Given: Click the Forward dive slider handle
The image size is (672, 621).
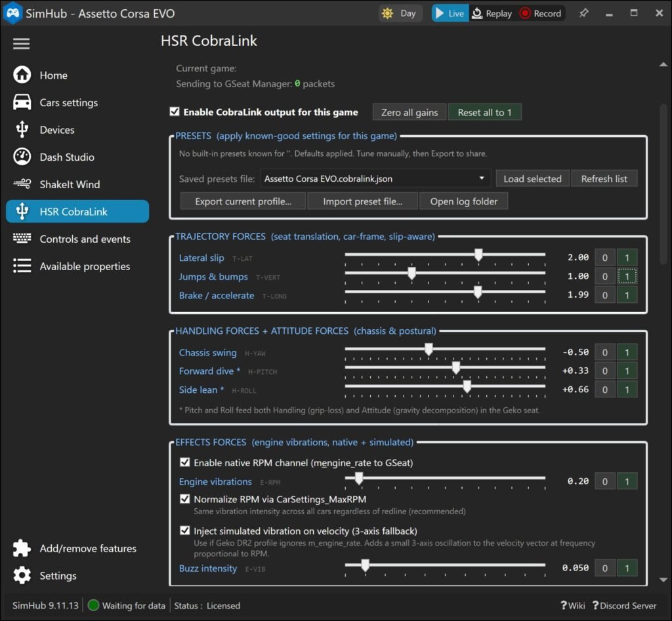Looking at the screenshot, I should pyautogui.click(x=456, y=368).
